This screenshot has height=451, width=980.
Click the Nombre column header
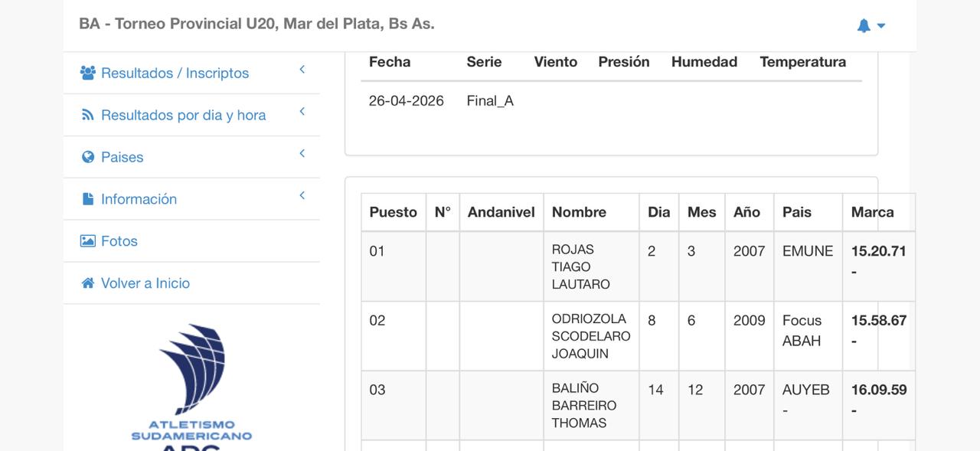(579, 212)
